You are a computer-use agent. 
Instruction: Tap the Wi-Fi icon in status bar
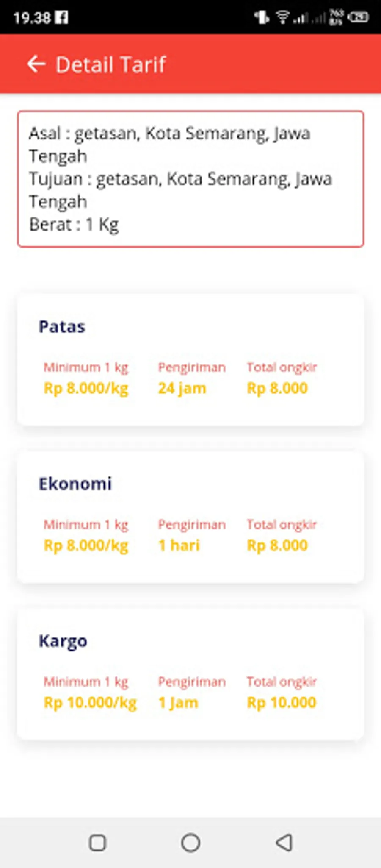282,17
